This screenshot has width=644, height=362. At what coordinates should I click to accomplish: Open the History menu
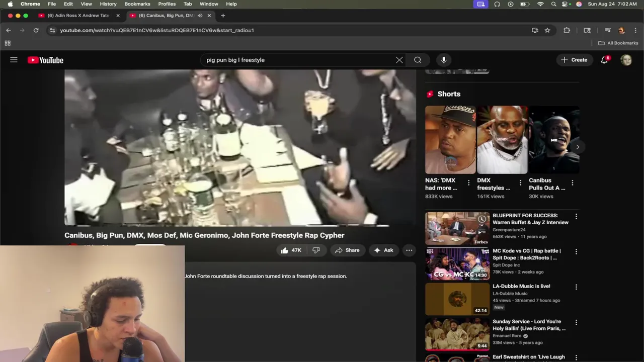point(108,4)
